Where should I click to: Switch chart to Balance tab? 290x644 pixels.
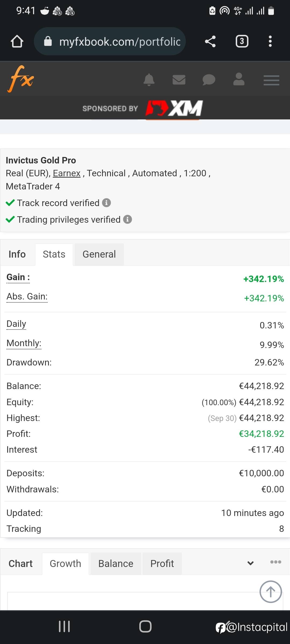click(x=116, y=564)
